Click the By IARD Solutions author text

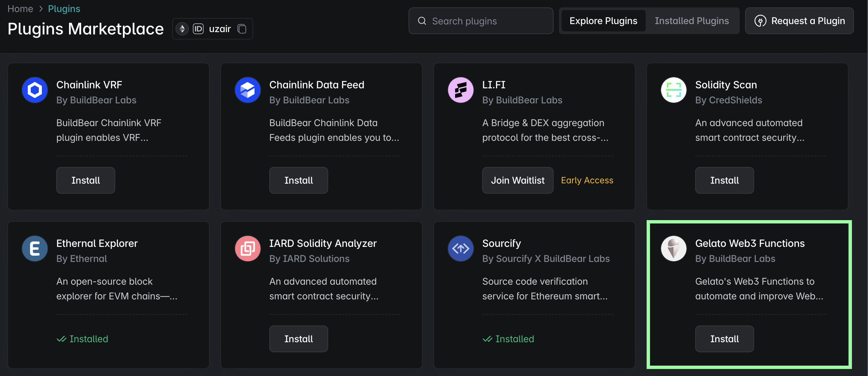[309, 259]
